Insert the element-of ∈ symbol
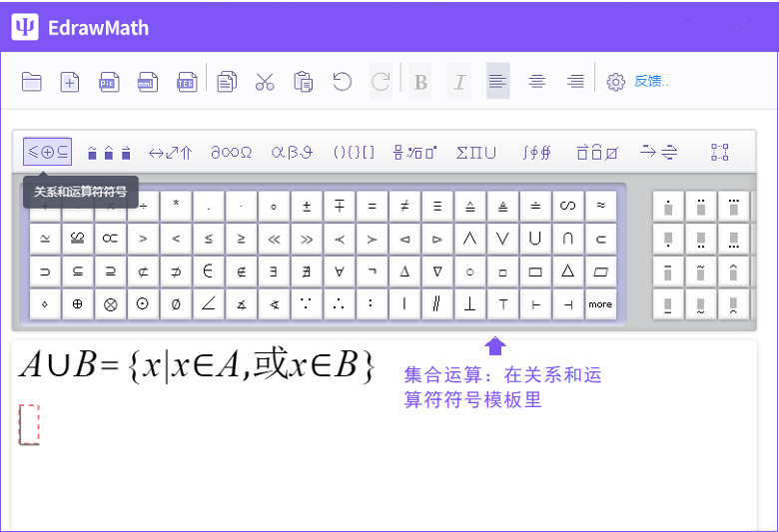This screenshot has height=532, width=779. click(208, 271)
